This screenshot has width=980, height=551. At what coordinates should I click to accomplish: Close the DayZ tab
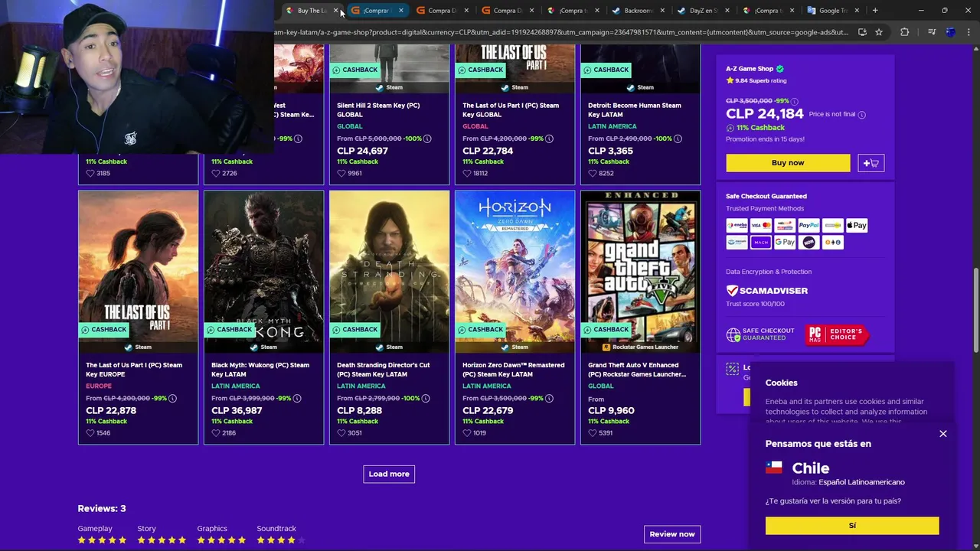click(x=727, y=11)
